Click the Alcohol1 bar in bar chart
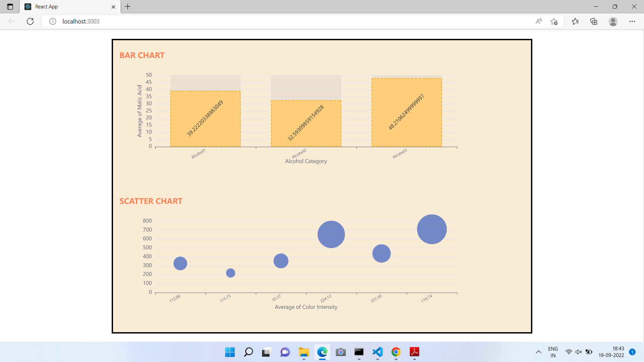The image size is (644, 362). 205,119
